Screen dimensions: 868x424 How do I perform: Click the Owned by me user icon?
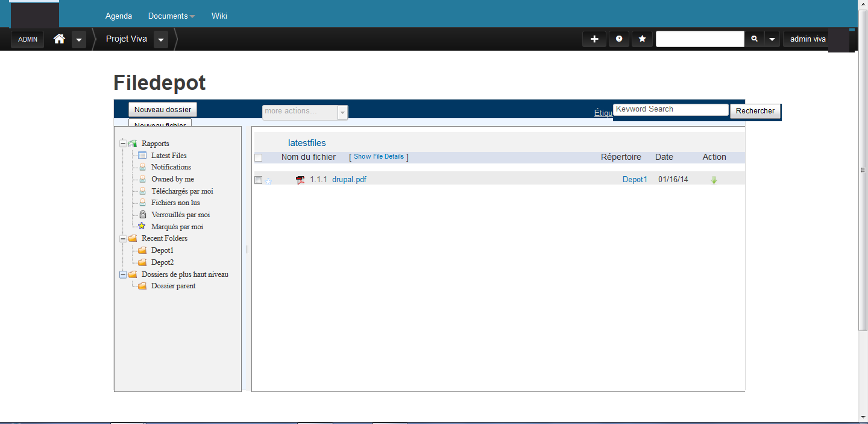pos(142,179)
